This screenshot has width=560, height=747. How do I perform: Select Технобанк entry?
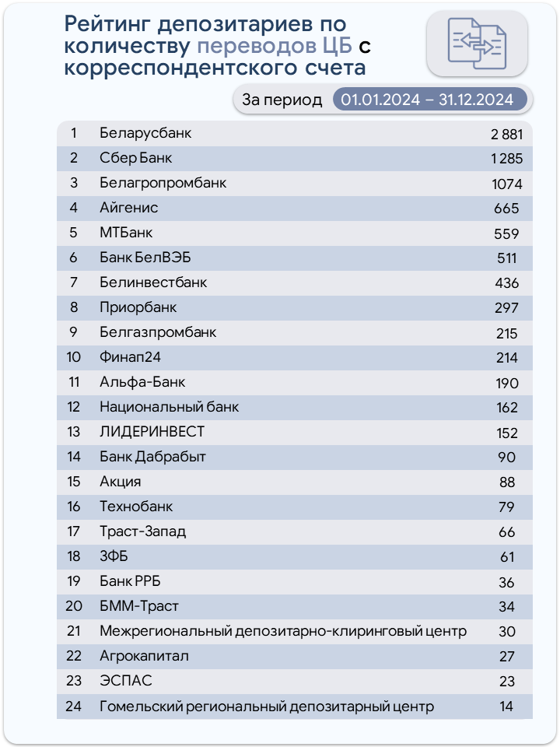point(136,507)
